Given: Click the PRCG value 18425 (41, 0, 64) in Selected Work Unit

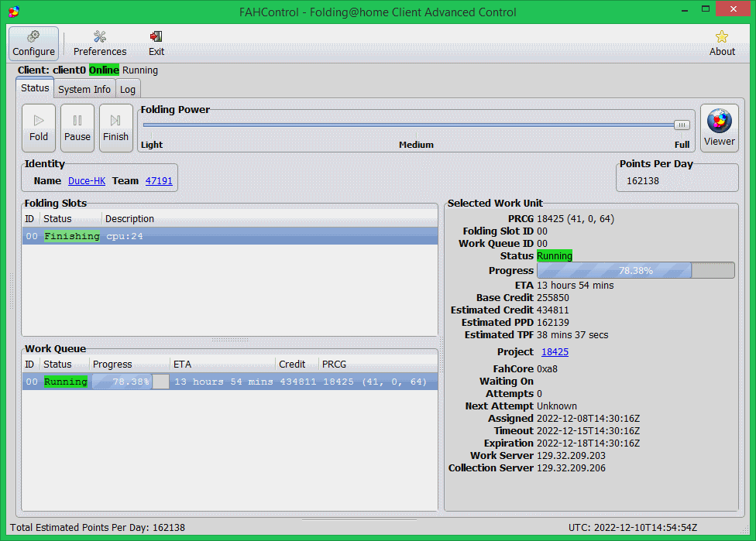Looking at the screenshot, I should 576,219.
